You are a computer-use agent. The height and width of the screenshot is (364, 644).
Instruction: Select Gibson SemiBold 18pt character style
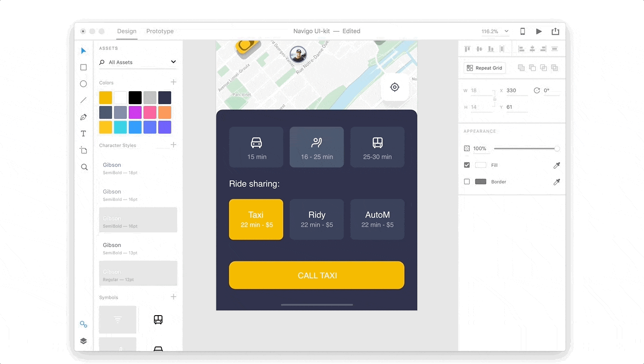(138, 168)
